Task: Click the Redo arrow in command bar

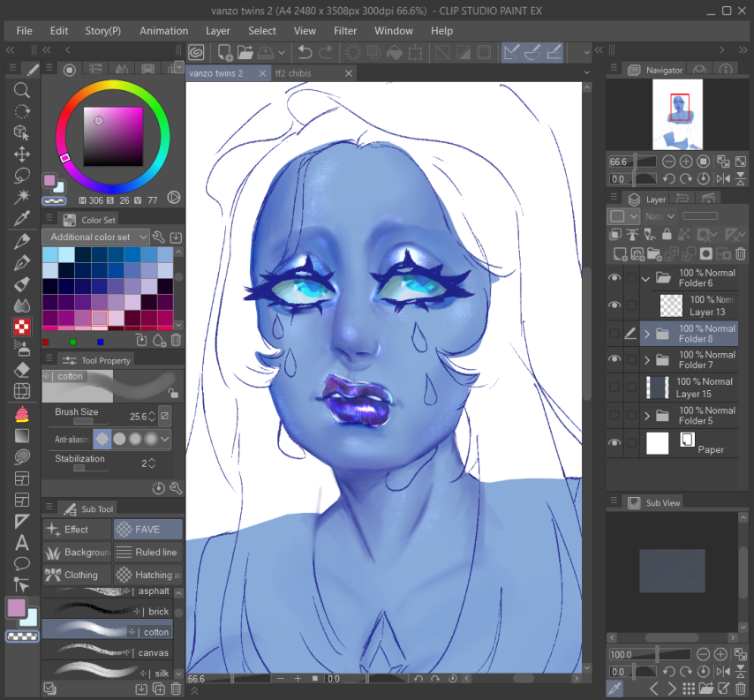Action: (x=326, y=52)
